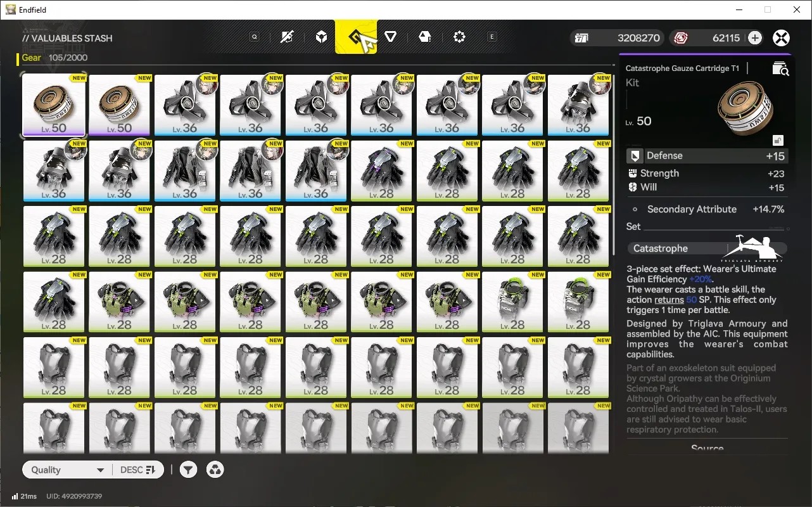This screenshot has width=812, height=507.
Task: Click the E next-tab key hint
Action: (492, 37)
